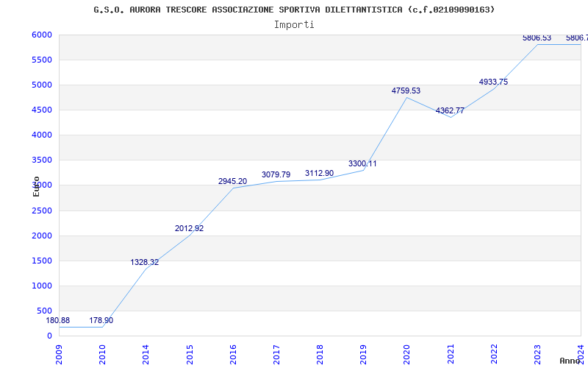
Task: Click the x-axis year 2017
Action: tap(276, 354)
